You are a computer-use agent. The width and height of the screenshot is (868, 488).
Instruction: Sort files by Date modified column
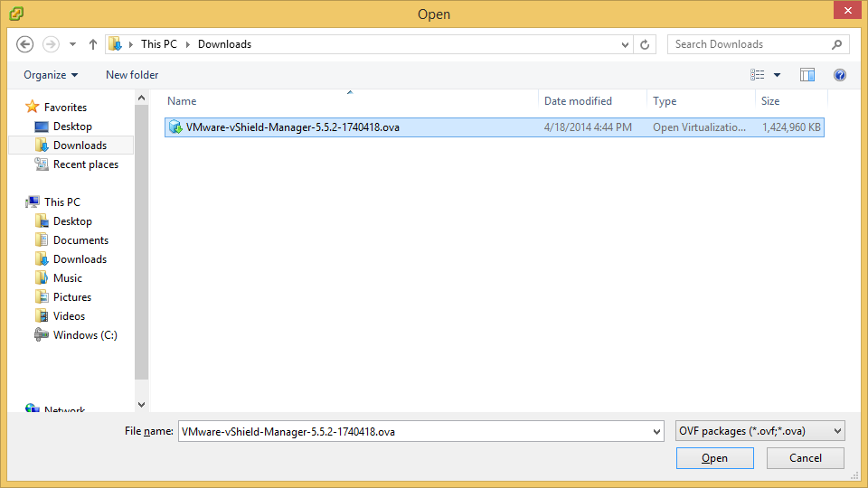[591, 101]
